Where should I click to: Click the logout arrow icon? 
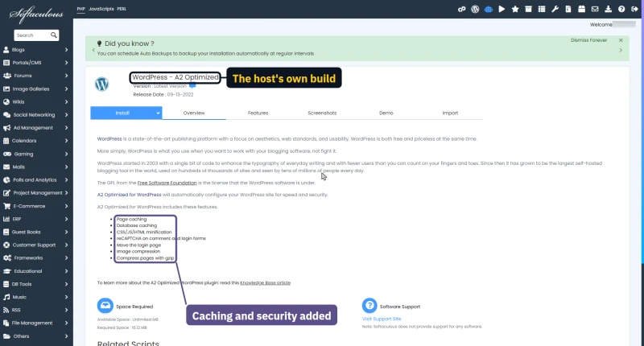634,9
